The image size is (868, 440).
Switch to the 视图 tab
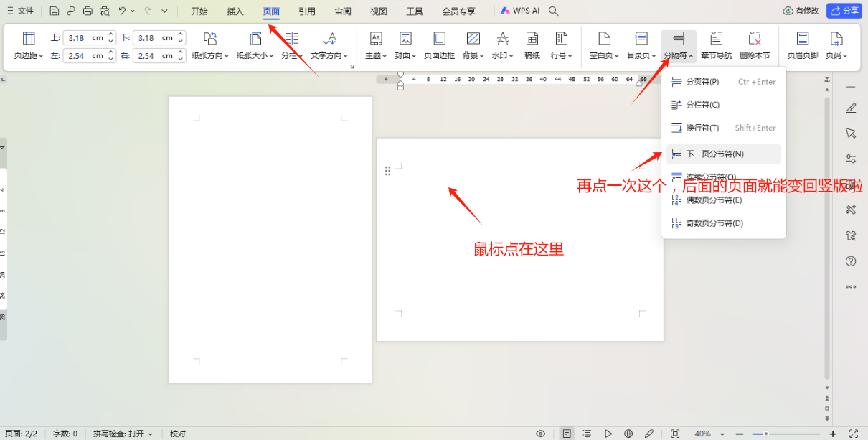379,11
